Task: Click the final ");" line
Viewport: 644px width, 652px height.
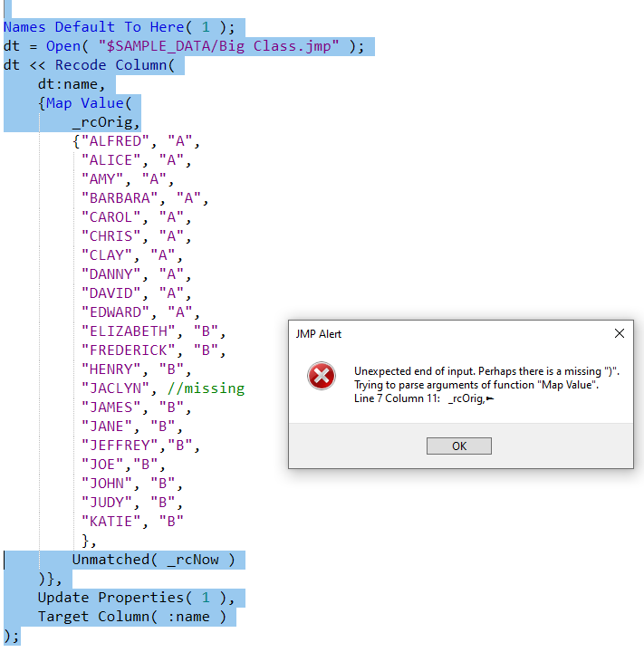Action: click(11, 636)
